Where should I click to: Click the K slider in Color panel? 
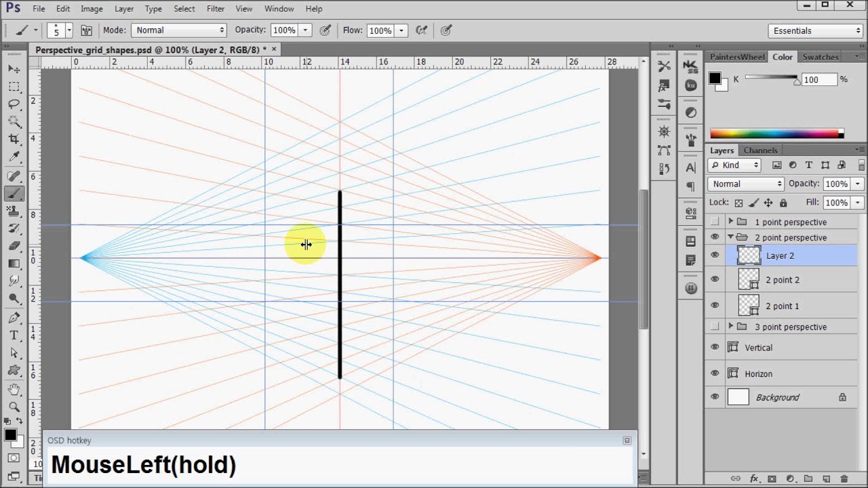[772, 79]
